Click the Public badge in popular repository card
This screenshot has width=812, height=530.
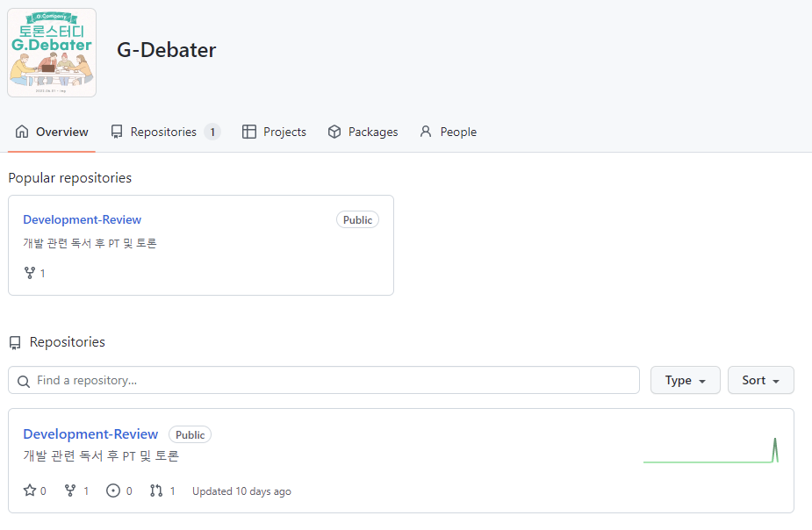[x=358, y=220]
